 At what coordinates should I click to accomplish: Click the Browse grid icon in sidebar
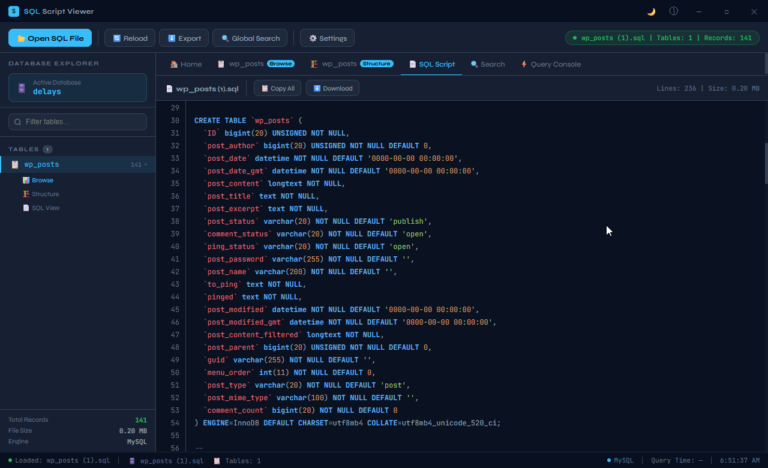[26, 180]
